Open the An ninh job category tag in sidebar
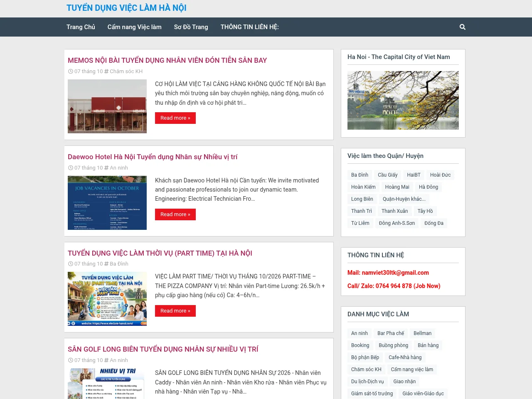 click(360, 333)
